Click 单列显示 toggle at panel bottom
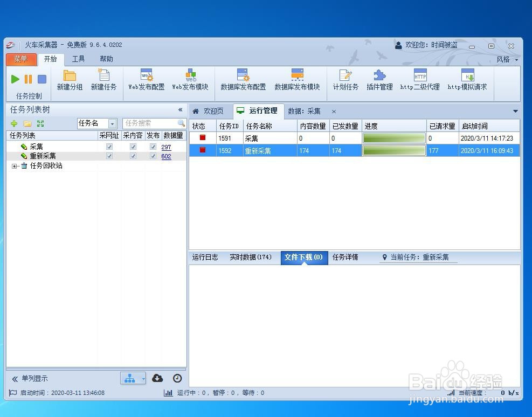This screenshot has width=532, height=417. pyautogui.click(x=30, y=378)
